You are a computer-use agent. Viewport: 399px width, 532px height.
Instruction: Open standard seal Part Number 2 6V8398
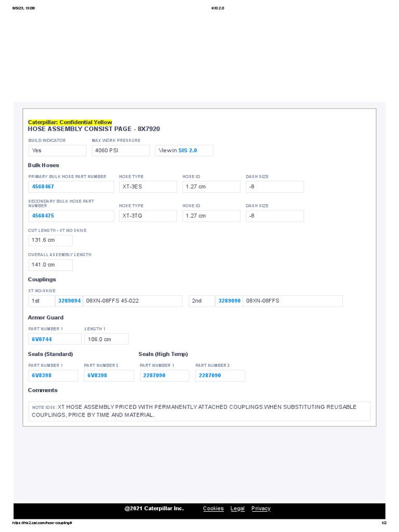97,376
